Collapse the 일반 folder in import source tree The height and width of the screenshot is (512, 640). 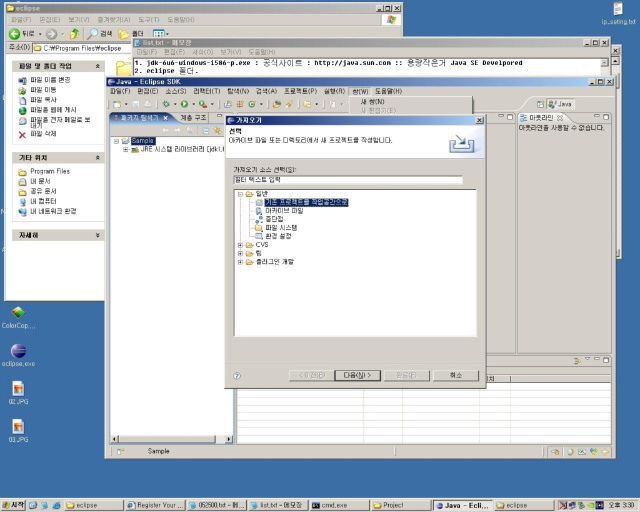point(240,194)
